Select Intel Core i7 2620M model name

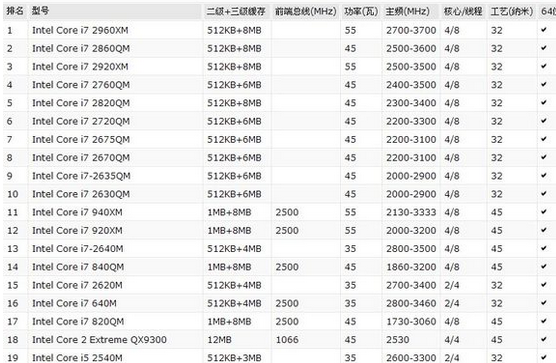(x=77, y=285)
